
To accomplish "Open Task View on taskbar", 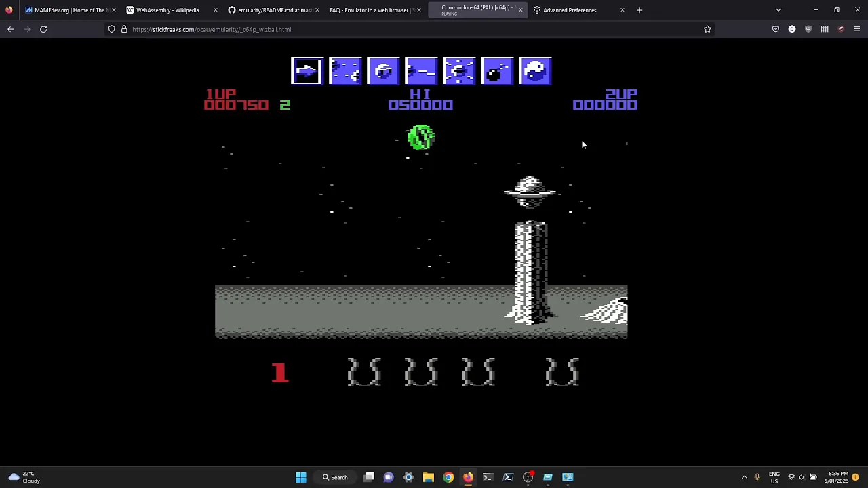I will click(x=369, y=477).
